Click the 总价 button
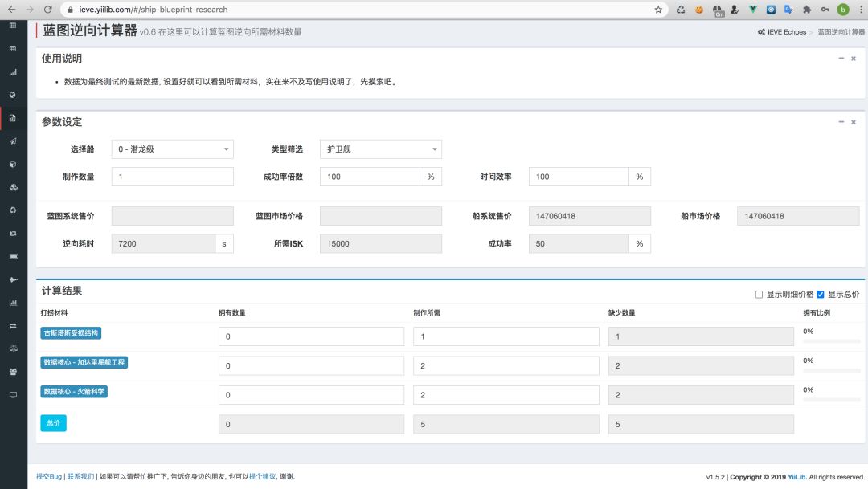The image size is (868, 489). click(53, 423)
